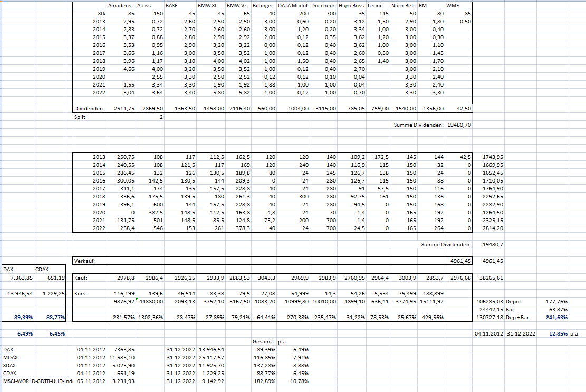The width and height of the screenshot is (586, 392).
Task: Select the Atoss value cell 41880,00
Action: click(150, 302)
